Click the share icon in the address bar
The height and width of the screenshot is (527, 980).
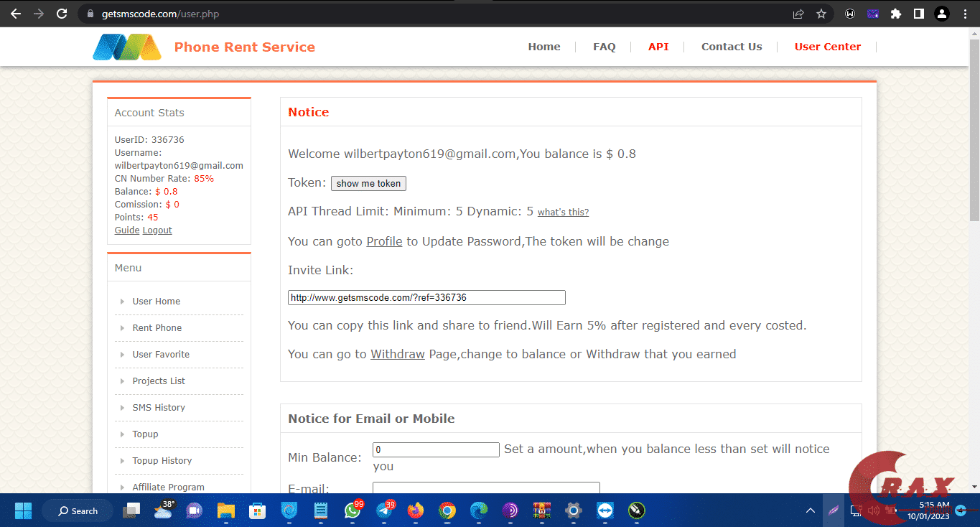tap(798, 13)
